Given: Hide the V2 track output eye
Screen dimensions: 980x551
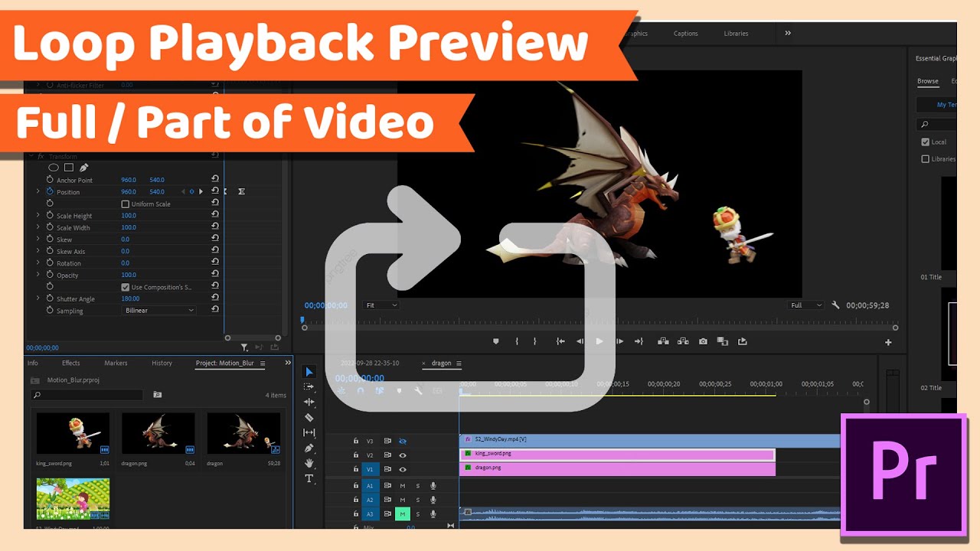Looking at the screenshot, I should point(403,455).
